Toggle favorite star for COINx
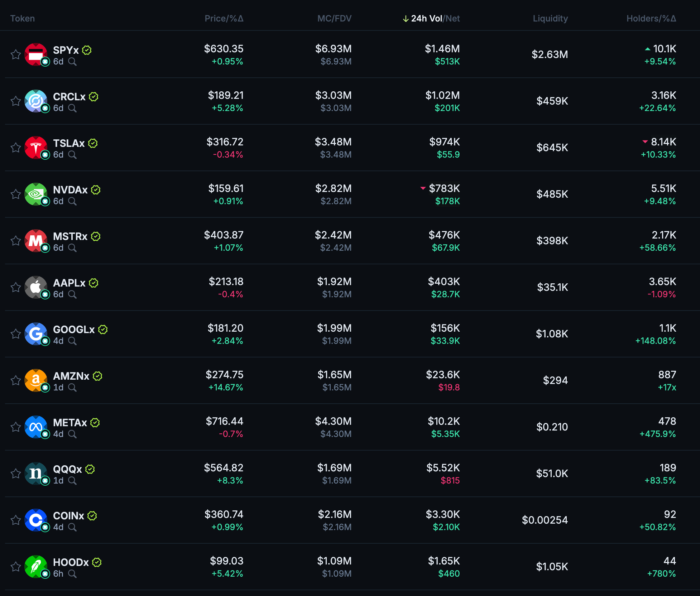Viewport: 700px width, 596px height. pos(15,520)
